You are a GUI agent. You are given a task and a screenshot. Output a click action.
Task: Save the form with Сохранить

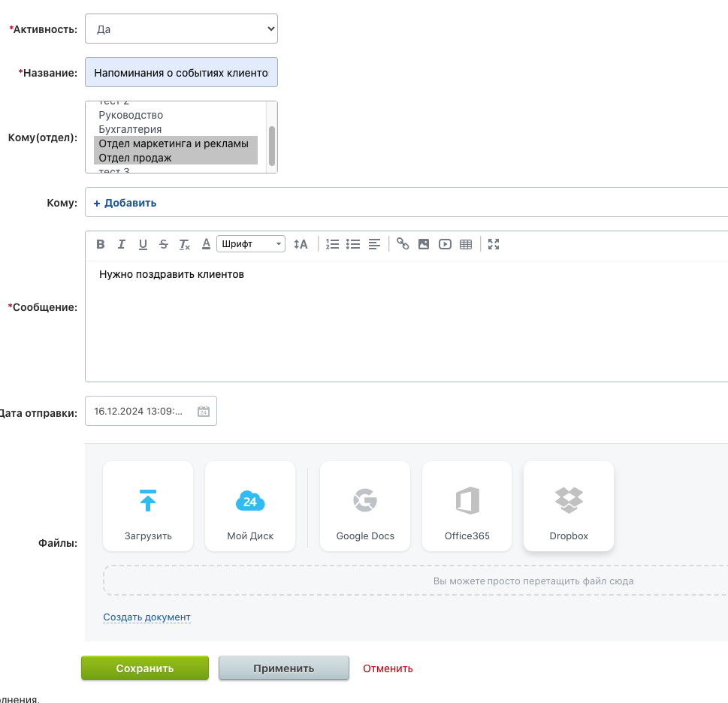point(145,668)
